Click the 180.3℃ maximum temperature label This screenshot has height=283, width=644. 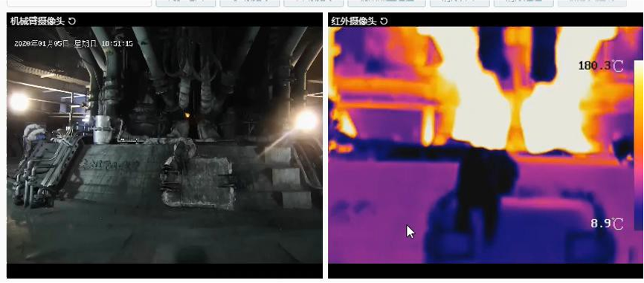pyautogui.click(x=600, y=65)
